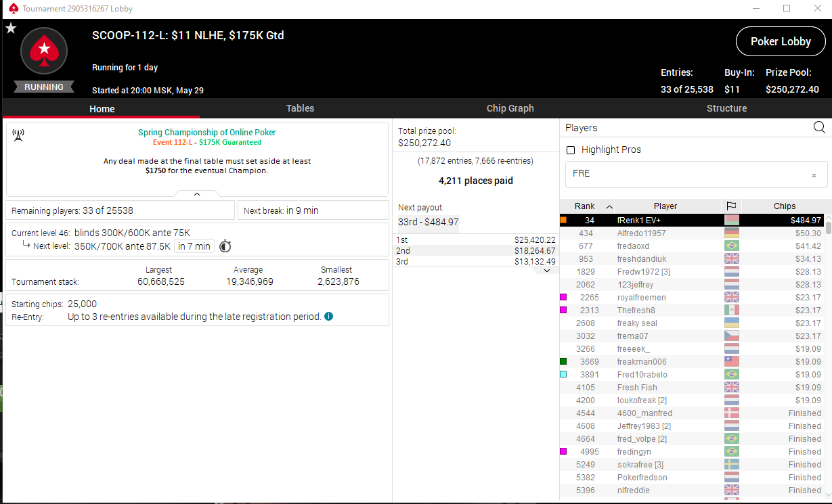Click the cyan tag beside Fred10rabelo

[563, 374]
